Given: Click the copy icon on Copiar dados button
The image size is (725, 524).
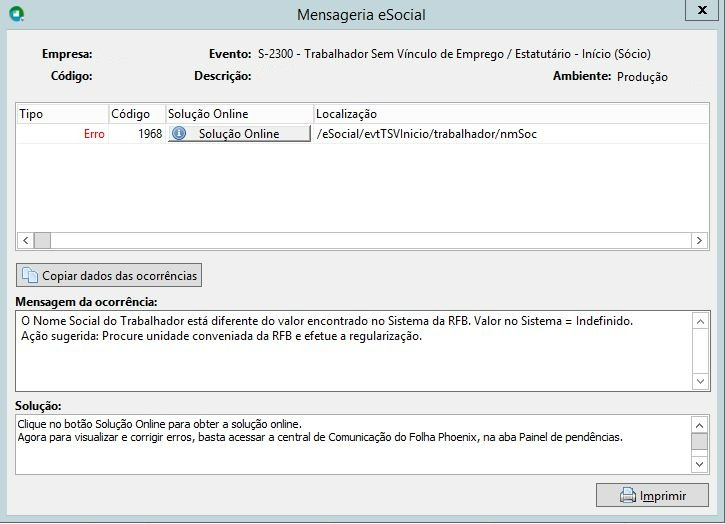Looking at the screenshot, I should [x=30, y=275].
